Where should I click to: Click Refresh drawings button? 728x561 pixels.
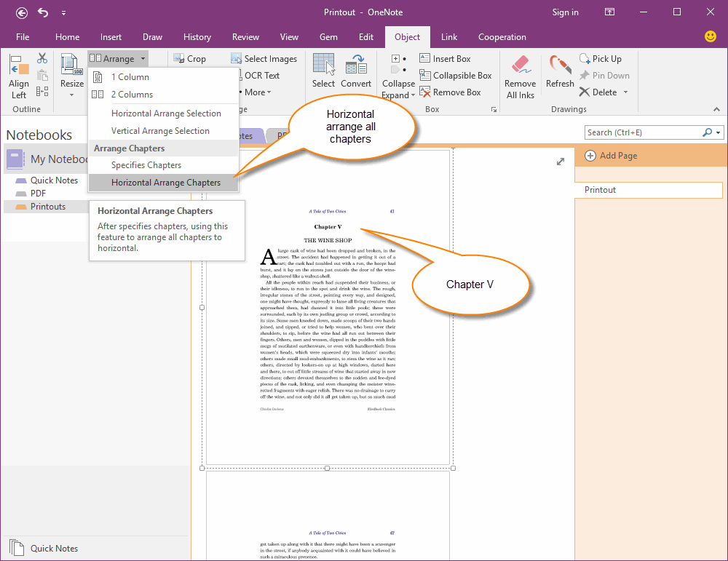pyautogui.click(x=560, y=71)
